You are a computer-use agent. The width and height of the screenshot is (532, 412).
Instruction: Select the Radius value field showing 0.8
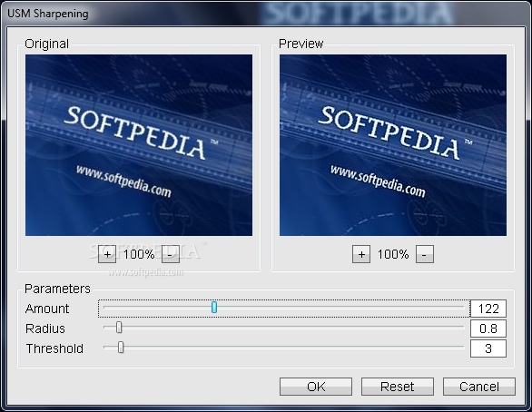(488, 329)
